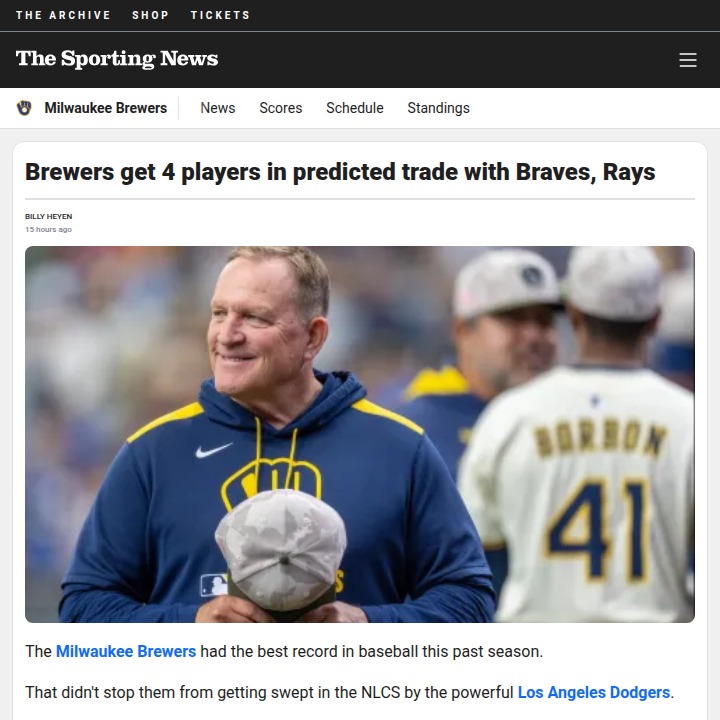The height and width of the screenshot is (720, 720).
Task: Open the Schedule tab
Action: click(355, 108)
